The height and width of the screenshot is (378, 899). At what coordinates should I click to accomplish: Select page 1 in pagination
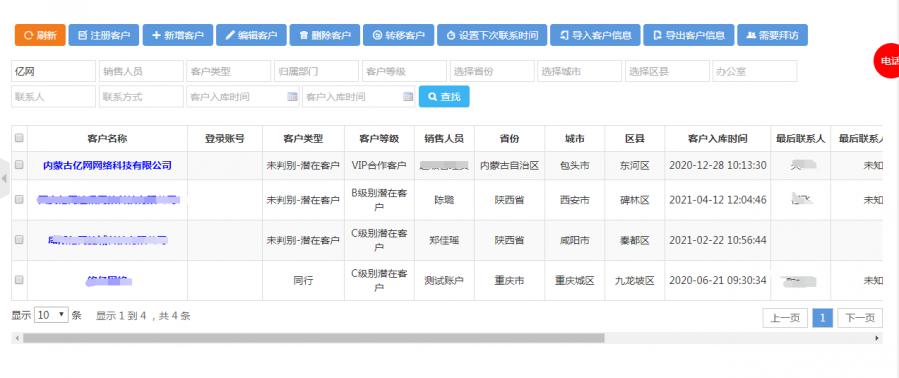pos(823,318)
